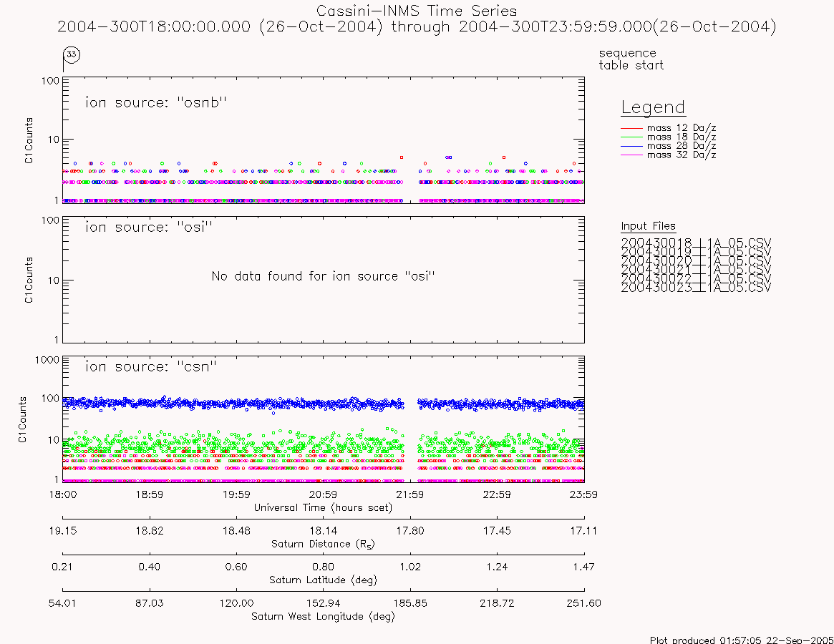Image resolution: width=834 pixels, height=644 pixels.
Task: Click the ion source "osnb" panel label
Action: (156, 102)
